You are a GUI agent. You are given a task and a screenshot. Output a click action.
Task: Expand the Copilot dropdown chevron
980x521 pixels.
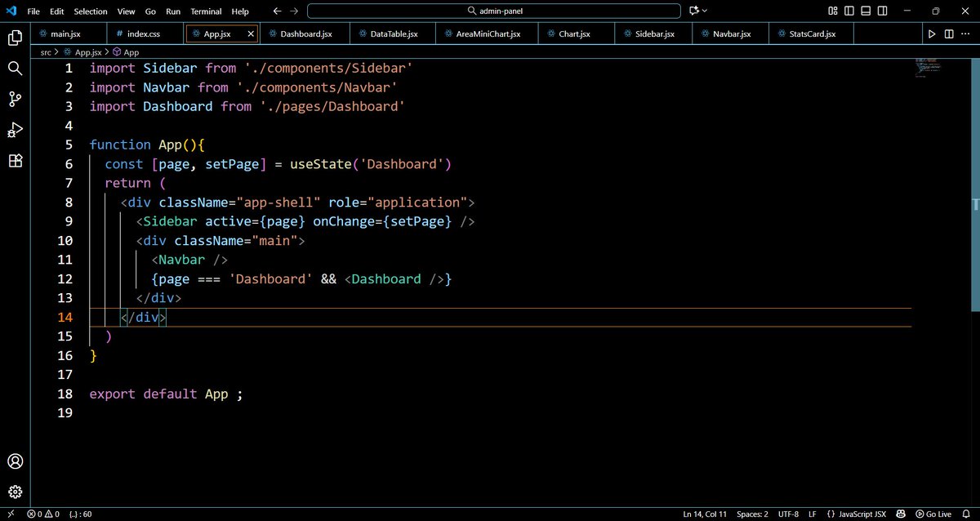[x=705, y=11]
